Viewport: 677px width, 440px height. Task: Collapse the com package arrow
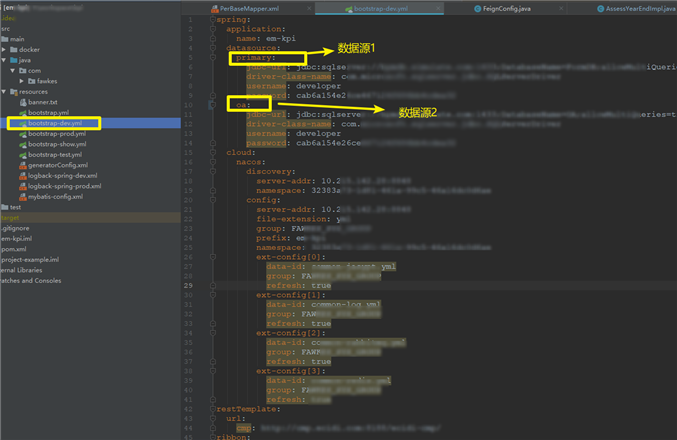pyautogui.click(x=13, y=70)
